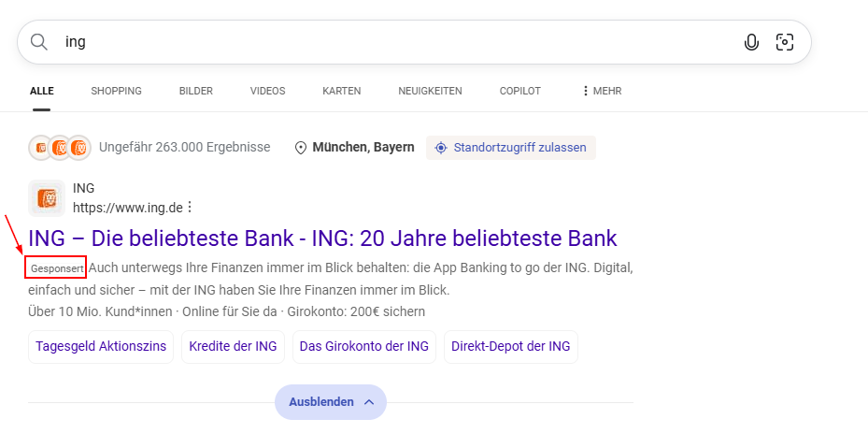Start voice search with microphone icon

[x=751, y=42]
